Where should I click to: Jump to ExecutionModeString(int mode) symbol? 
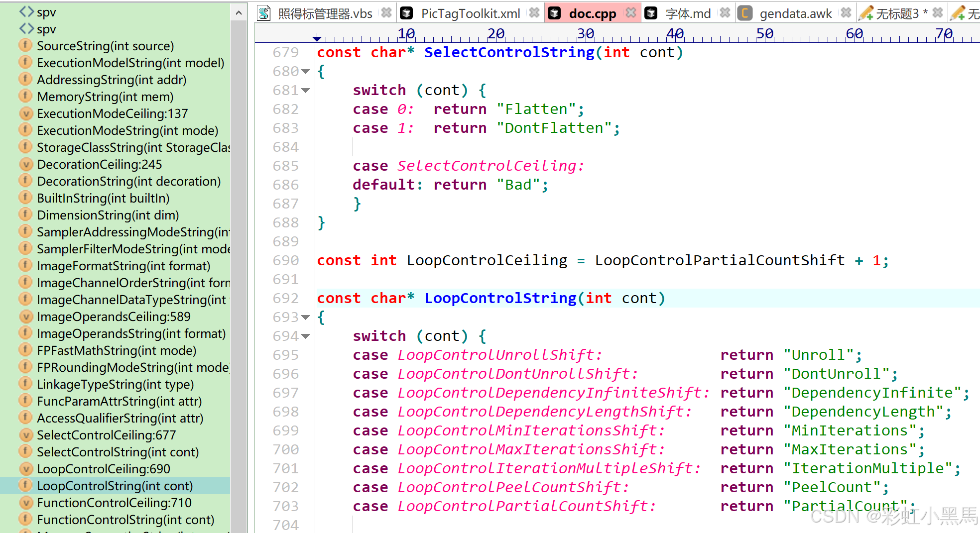(127, 130)
